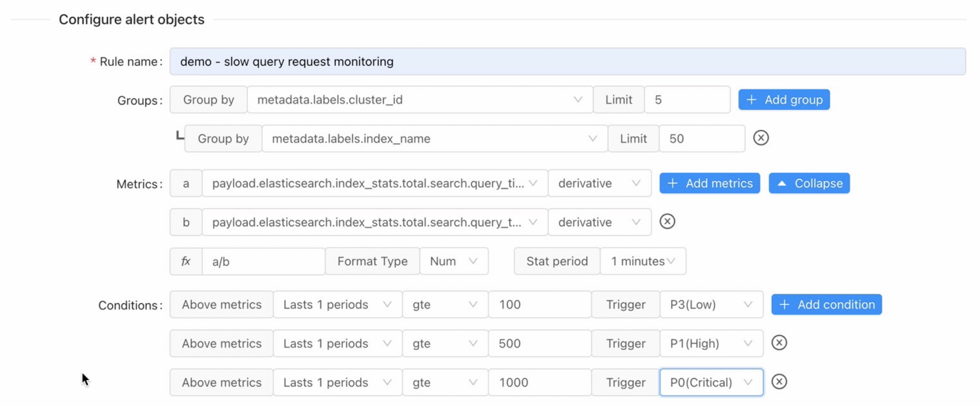Select the Format Type Num dropdown
980x406 pixels.
[x=453, y=261]
